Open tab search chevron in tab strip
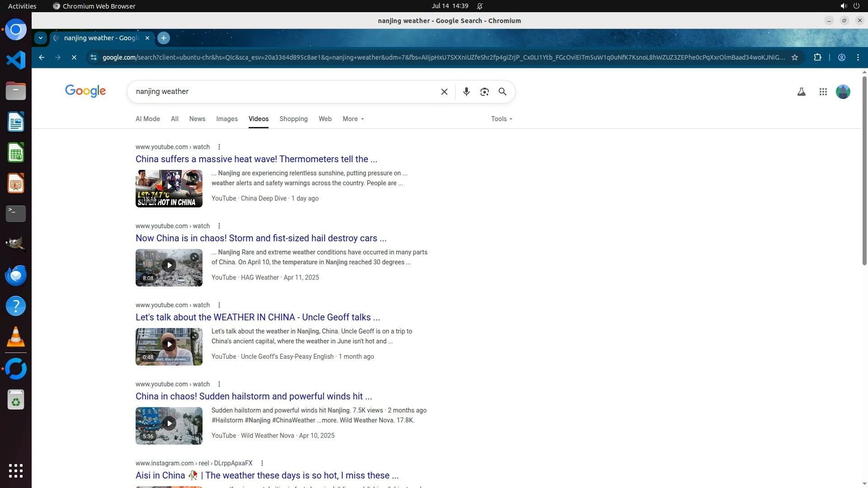The height and width of the screenshot is (488, 868). pos(41,38)
